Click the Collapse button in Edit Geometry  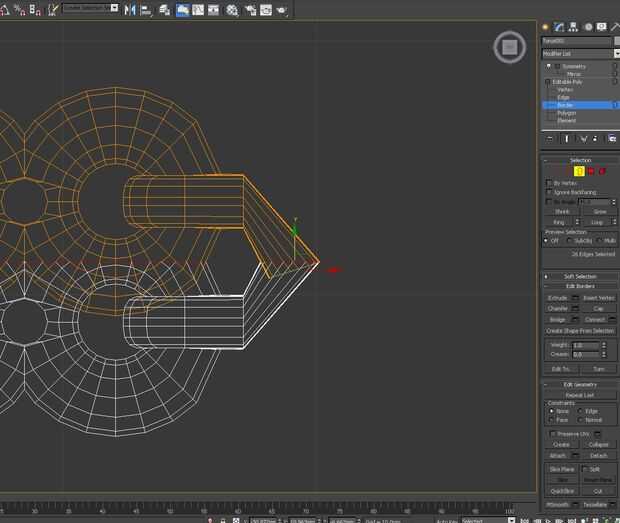click(x=598, y=444)
